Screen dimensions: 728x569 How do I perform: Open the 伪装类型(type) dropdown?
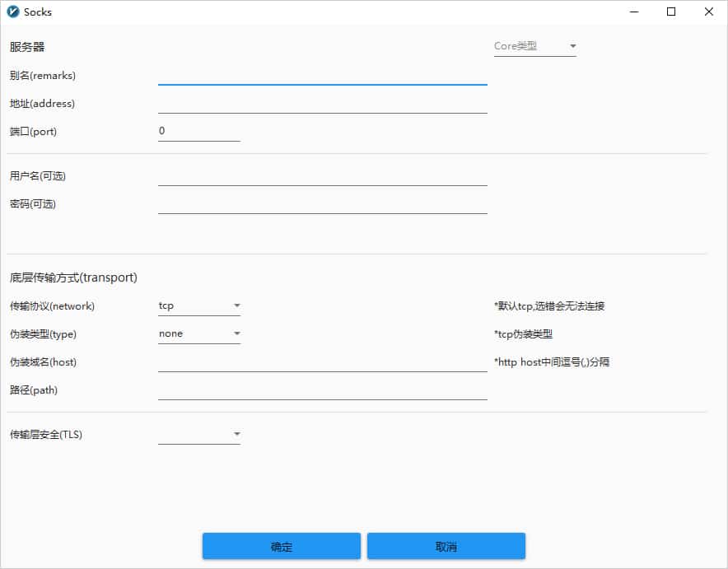coord(198,333)
